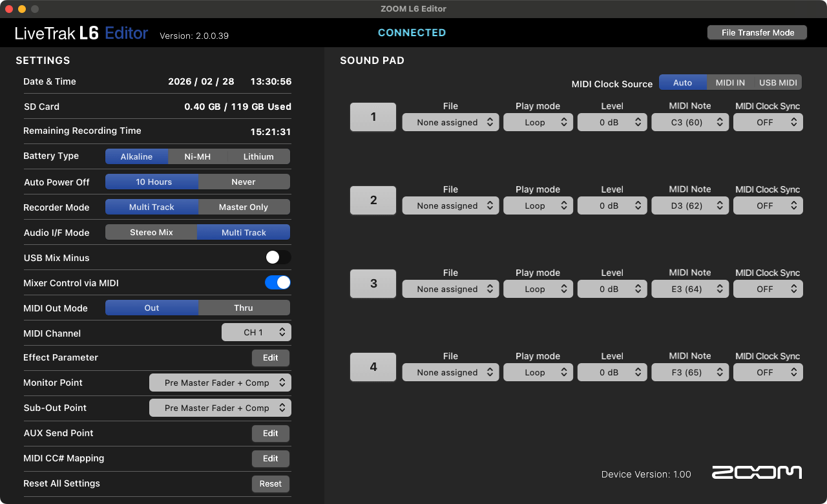
Task: Disable Mixer Control via MIDI switch
Action: point(278,283)
